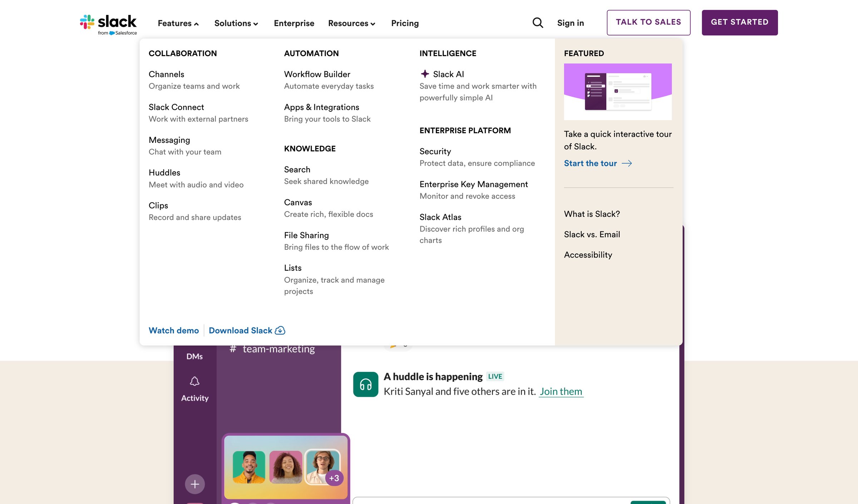Open Huddles feature page
The image size is (858, 504).
pos(164,173)
